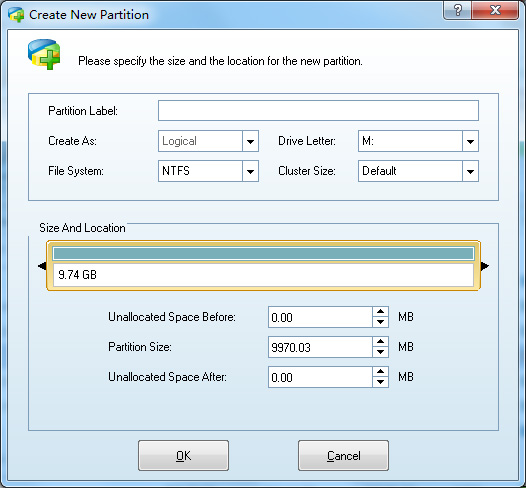This screenshot has height=488, width=526.
Task: Click the Partition Label text field
Action: tap(318, 110)
